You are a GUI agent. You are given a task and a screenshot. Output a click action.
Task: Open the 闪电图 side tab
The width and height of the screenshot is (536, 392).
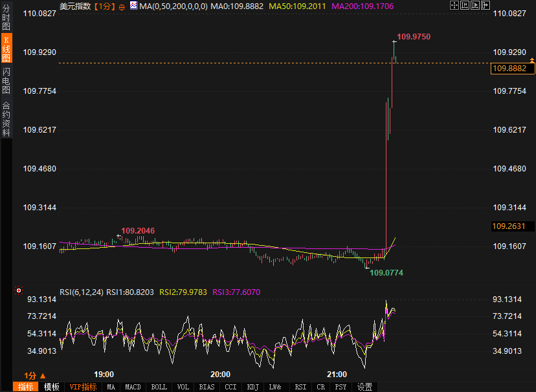coord(6,80)
